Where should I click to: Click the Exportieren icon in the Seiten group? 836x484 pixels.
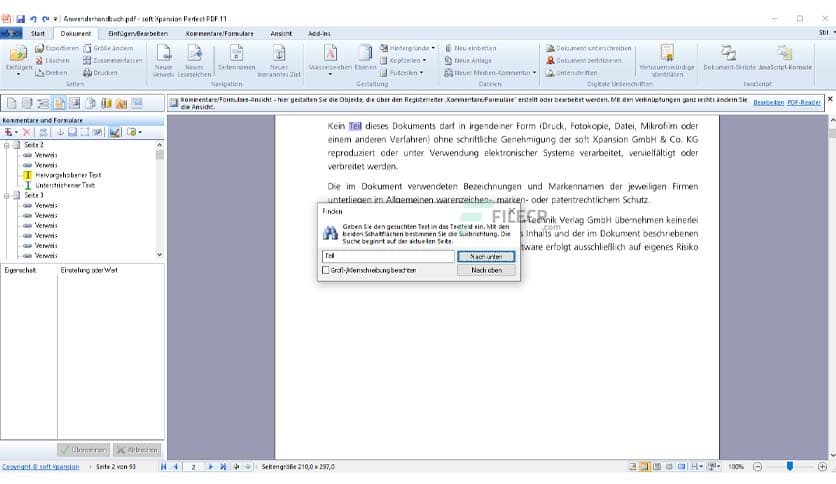coord(39,48)
